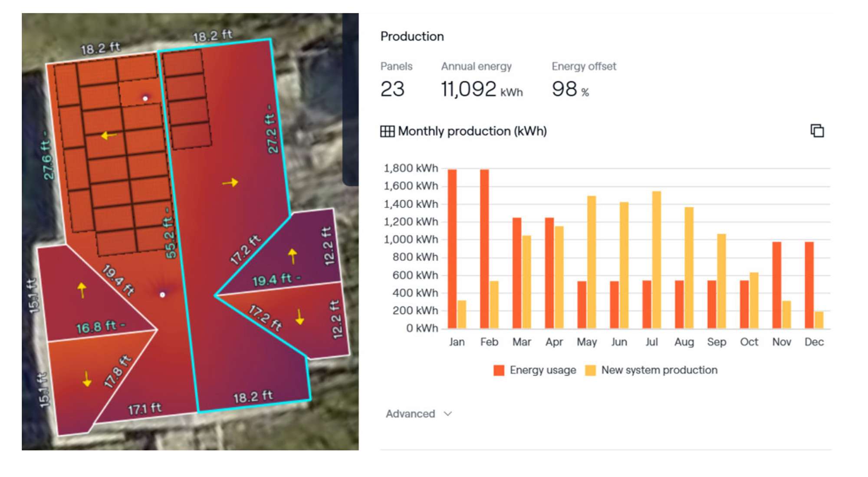Image resolution: width=868 pixels, height=477 pixels.
Task: Click the Production heading
Action: (x=412, y=36)
